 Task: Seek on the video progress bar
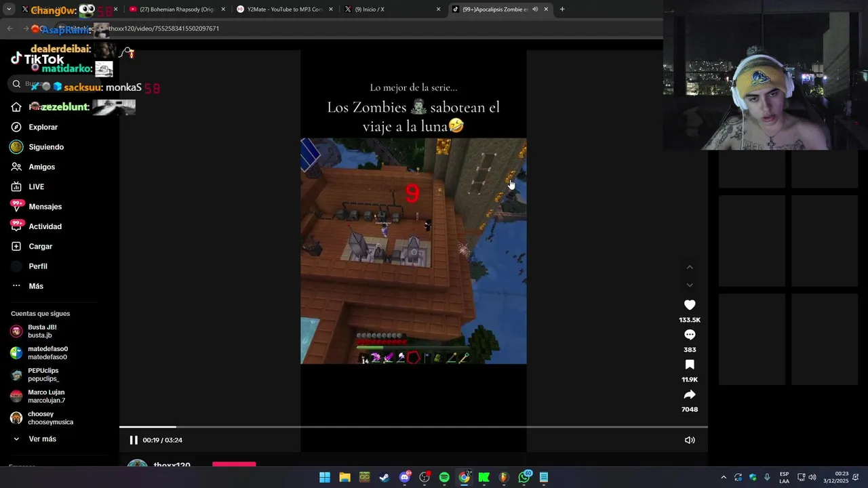coord(414,427)
